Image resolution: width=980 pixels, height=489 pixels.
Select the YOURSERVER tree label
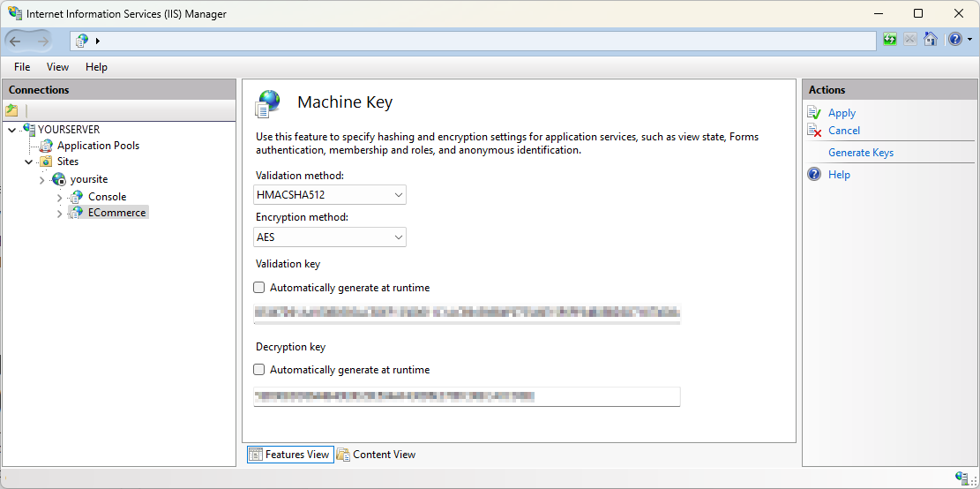69,130
